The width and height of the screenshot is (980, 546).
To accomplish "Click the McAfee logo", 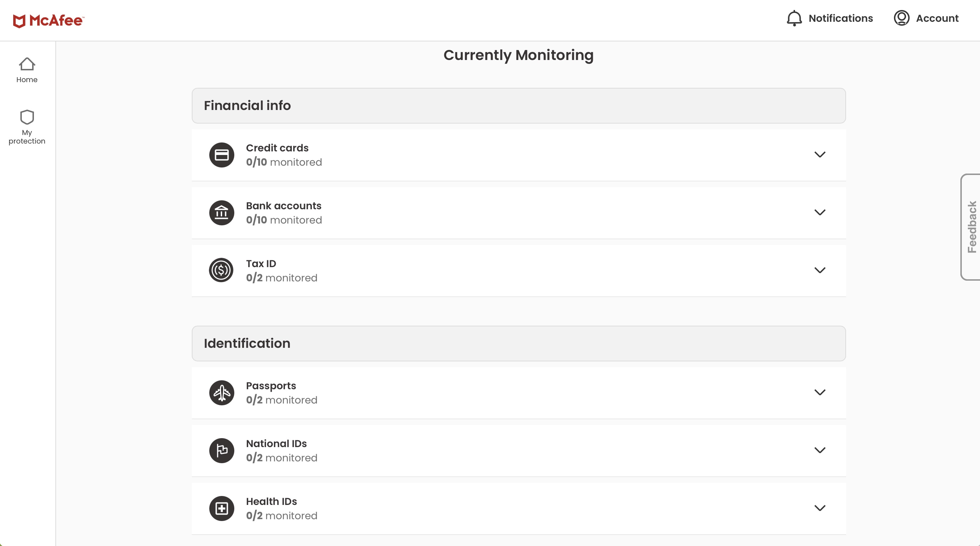I will [48, 21].
